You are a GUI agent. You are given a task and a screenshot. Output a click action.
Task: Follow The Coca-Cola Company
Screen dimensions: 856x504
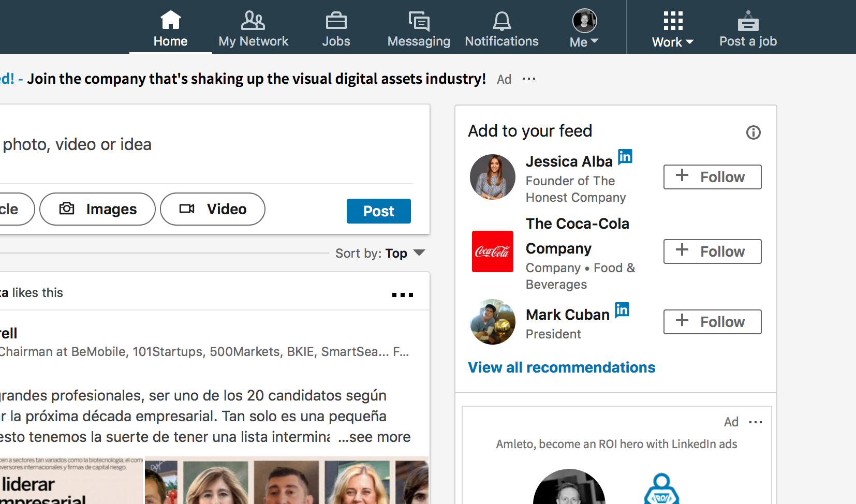click(713, 251)
